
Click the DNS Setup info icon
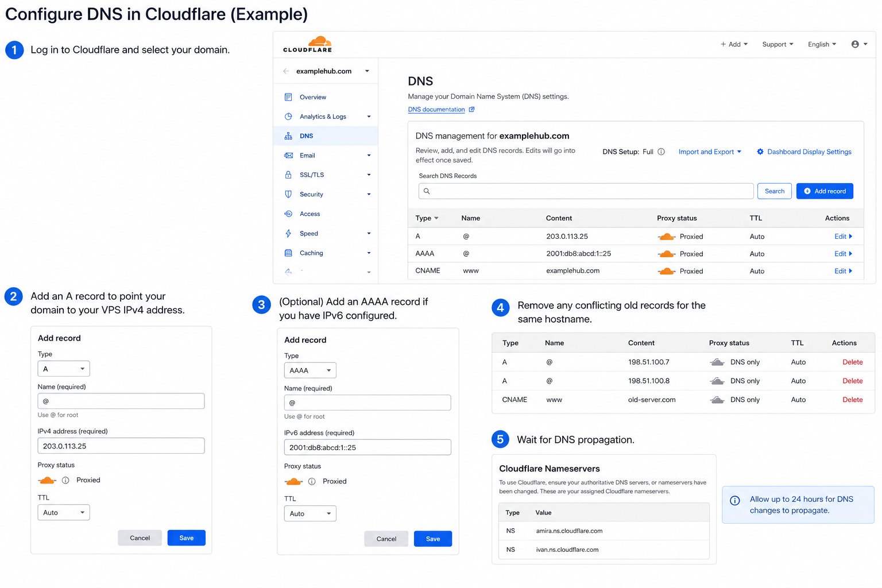pos(661,152)
